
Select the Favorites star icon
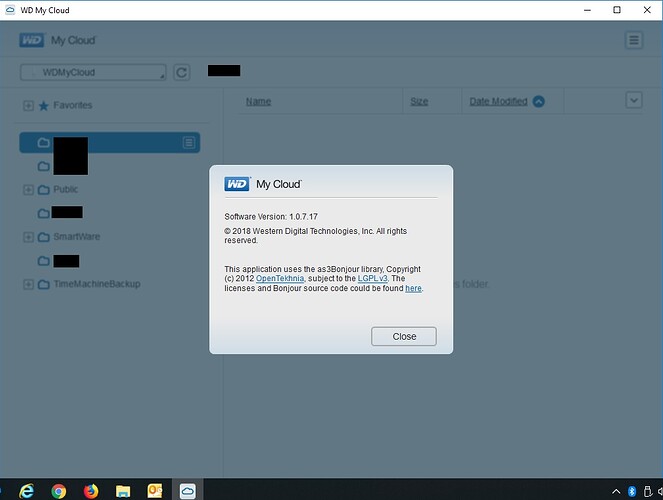tap(44, 106)
